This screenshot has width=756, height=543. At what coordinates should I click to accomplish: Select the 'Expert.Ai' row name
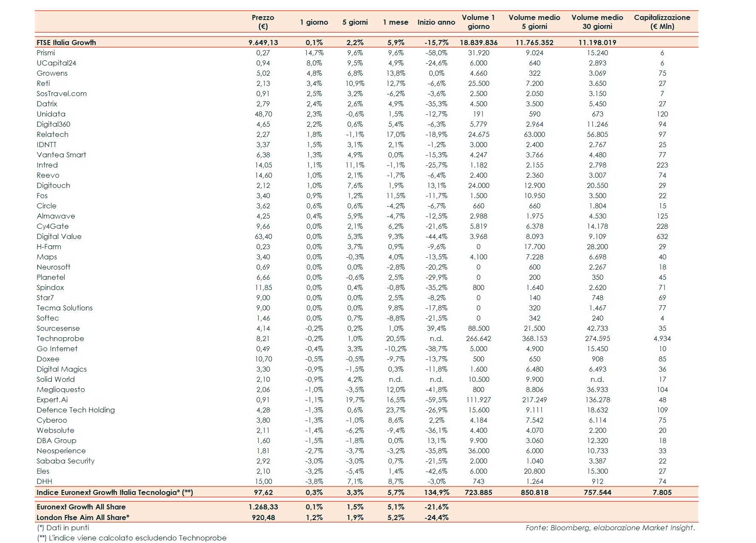click(x=52, y=400)
